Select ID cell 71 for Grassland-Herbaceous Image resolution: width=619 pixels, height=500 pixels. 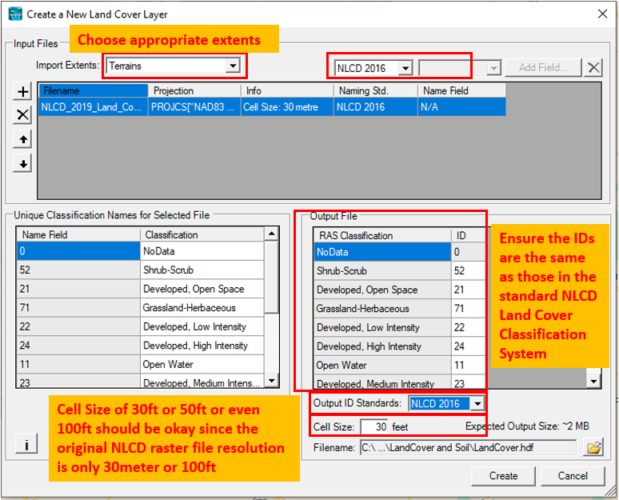tap(461, 309)
